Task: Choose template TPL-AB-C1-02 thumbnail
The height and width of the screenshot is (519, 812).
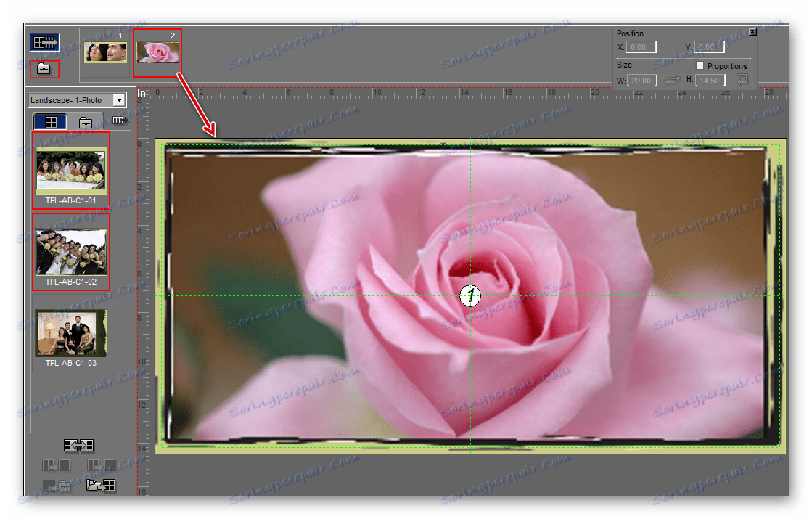Action: pyautogui.click(x=71, y=253)
